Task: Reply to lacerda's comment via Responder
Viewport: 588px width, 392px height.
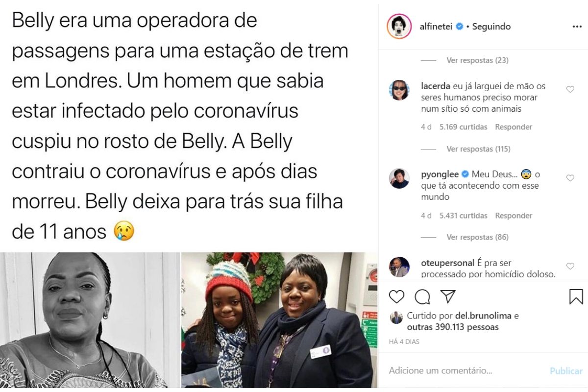Action: coord(514,127)
